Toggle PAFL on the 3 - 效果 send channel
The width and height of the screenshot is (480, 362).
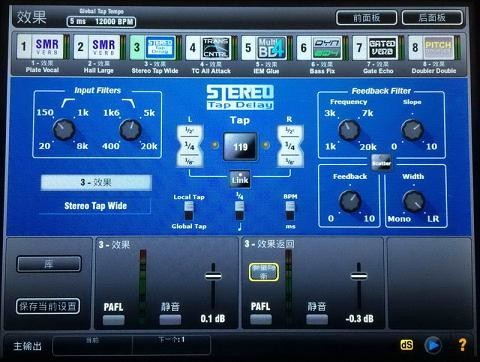[114, 320]
